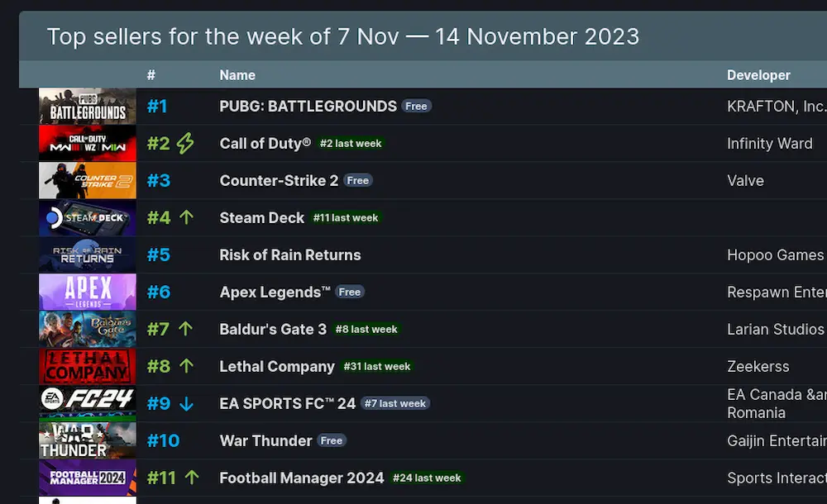Click the Football Manager 2024 title link
827x504 pixels.
[302, 478]
